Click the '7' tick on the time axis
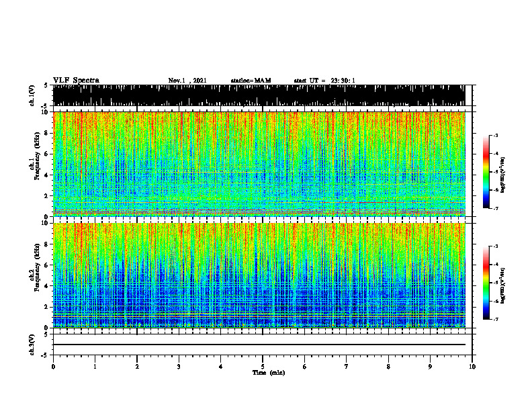532x411 pixels. (x=347, y=367)
